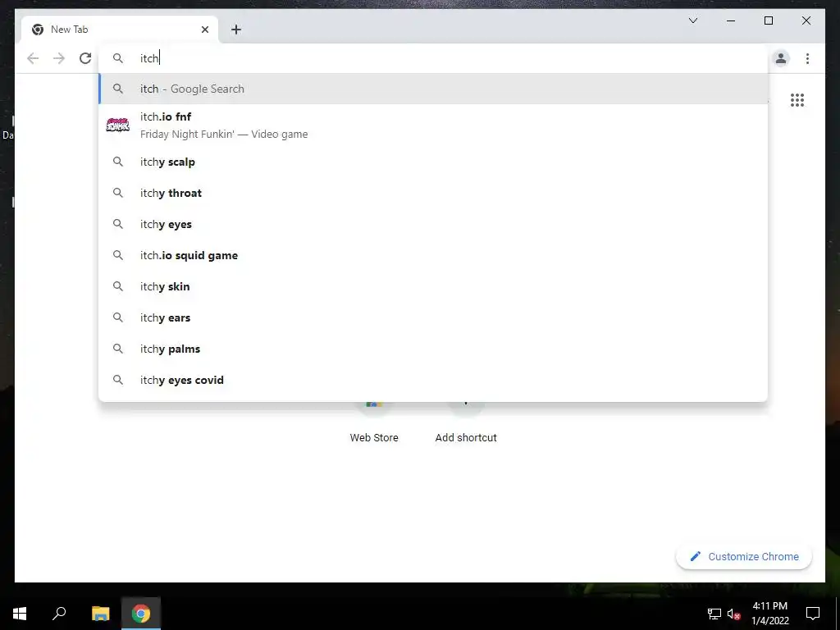The height and width of the screenshot is (630, 840).
Task: Open the Chrome profile avatar
Action: click(781, 58)
